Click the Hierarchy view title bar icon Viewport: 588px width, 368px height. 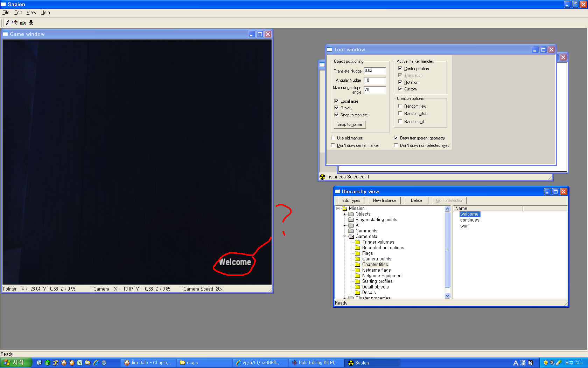point(338,191)
